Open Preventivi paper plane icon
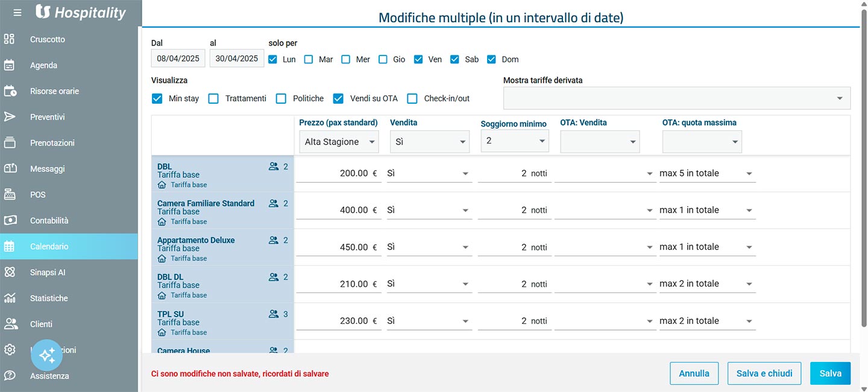Viewport: 868px width, 392px height. coord(10,117)
